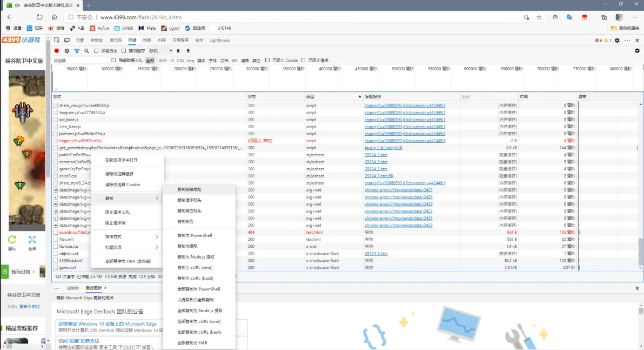Switch to the 元素 DevTools tab
The height and width of the screenshot is (350, 644).
click(80, 41)
